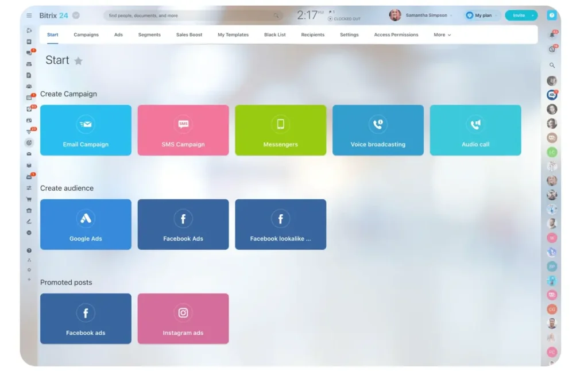This screenshot has height=371, width=588.
Task: Switch to the Campaigns tab
Action: point(86,34)
